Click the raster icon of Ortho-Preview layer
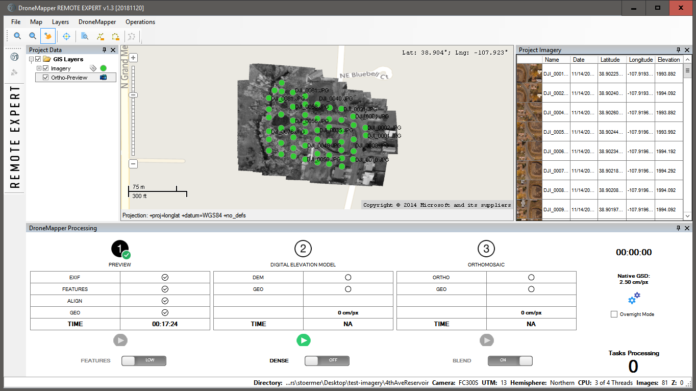 103,77
